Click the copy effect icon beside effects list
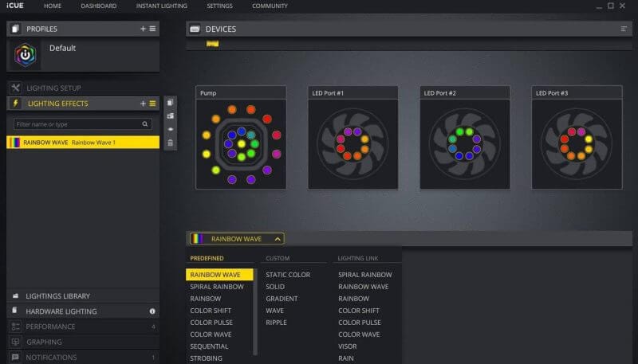Viewport: 638px width, 364px height. pyautogui.click(x=171, y=103)
